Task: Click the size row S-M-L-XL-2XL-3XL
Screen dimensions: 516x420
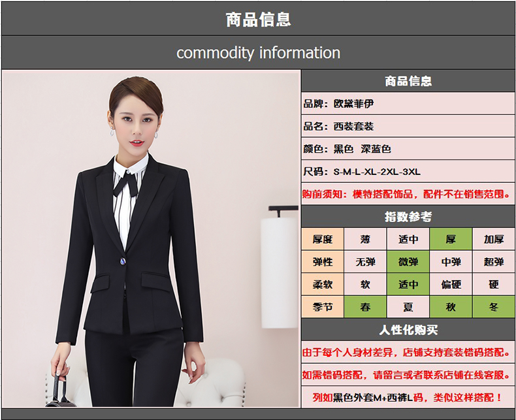Action: pos(408,172)
